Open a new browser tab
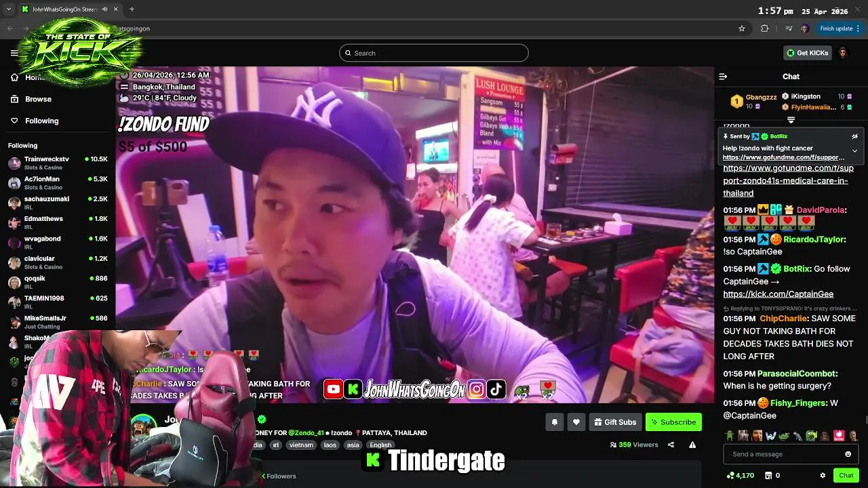Screen dimensions: 868x488 pyautogui.click(x=132, y=9)
